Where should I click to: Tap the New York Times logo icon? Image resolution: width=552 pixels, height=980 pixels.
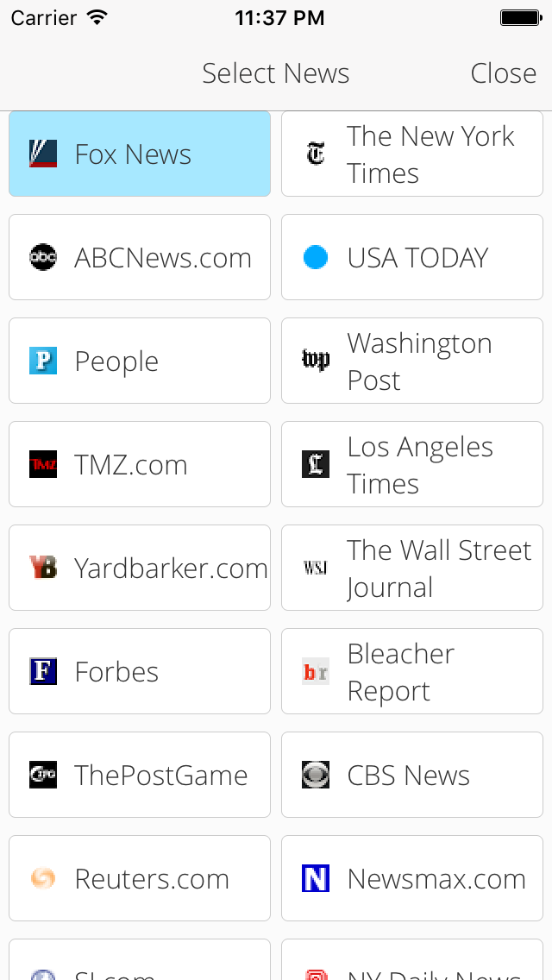click(x=316, y=154)
